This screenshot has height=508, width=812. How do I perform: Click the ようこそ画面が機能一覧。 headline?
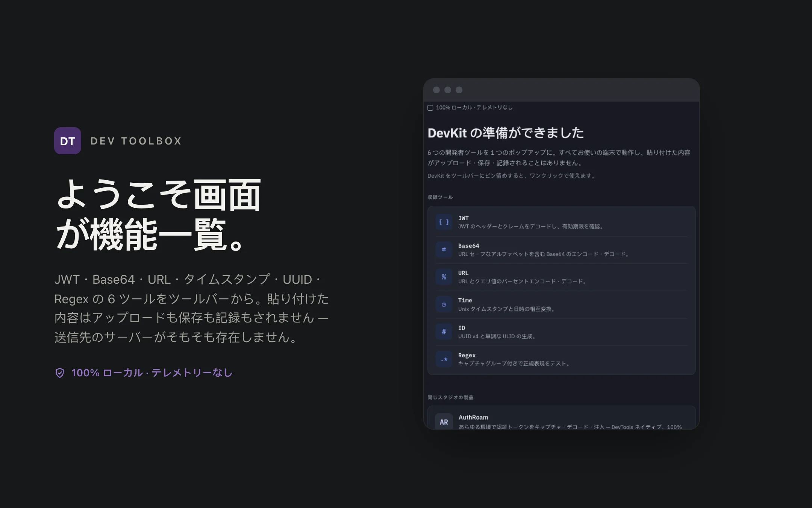pos(158,214)
